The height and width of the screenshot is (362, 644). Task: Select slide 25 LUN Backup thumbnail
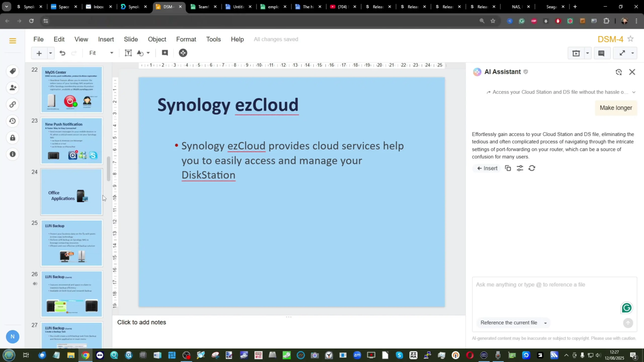(72, 243)
